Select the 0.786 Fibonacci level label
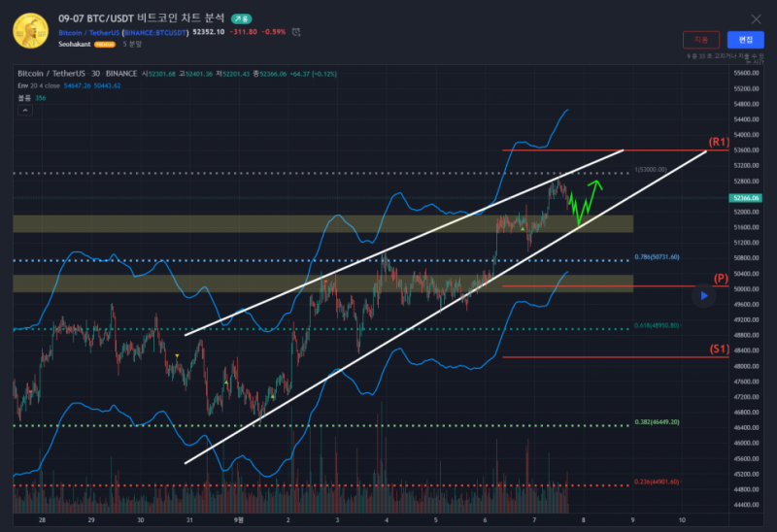 [x=657, y=257]
